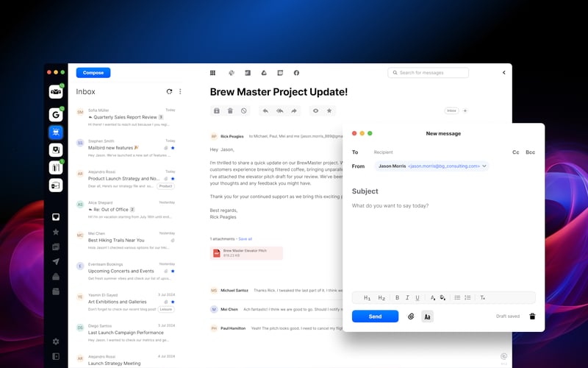Open the Facebook app icon
This screenshot has width=588, height=368.
296,73
